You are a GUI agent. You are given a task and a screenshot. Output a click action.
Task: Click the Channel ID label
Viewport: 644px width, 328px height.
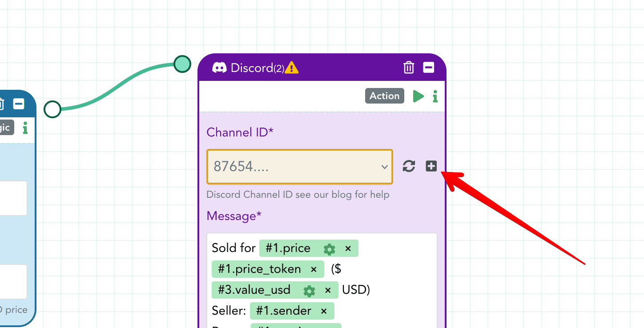(240, 132)
